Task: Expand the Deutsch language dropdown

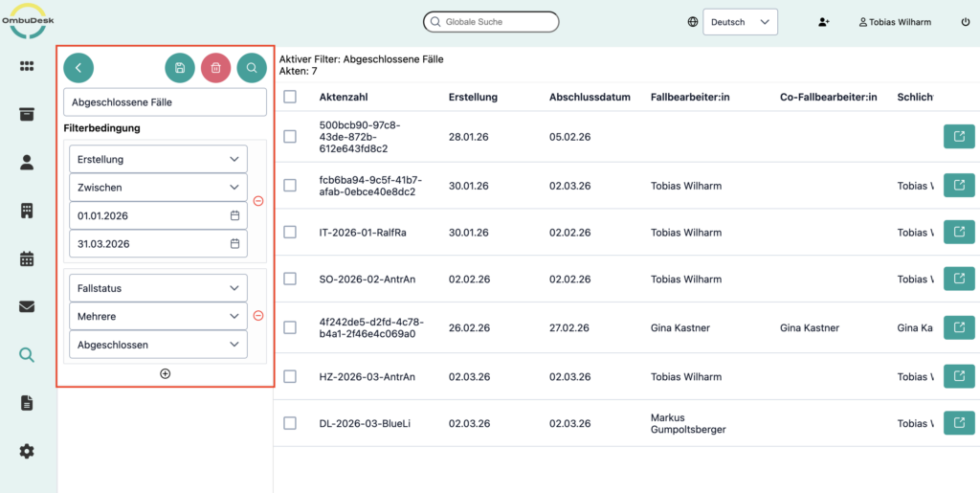Action: tap(740, 22)
